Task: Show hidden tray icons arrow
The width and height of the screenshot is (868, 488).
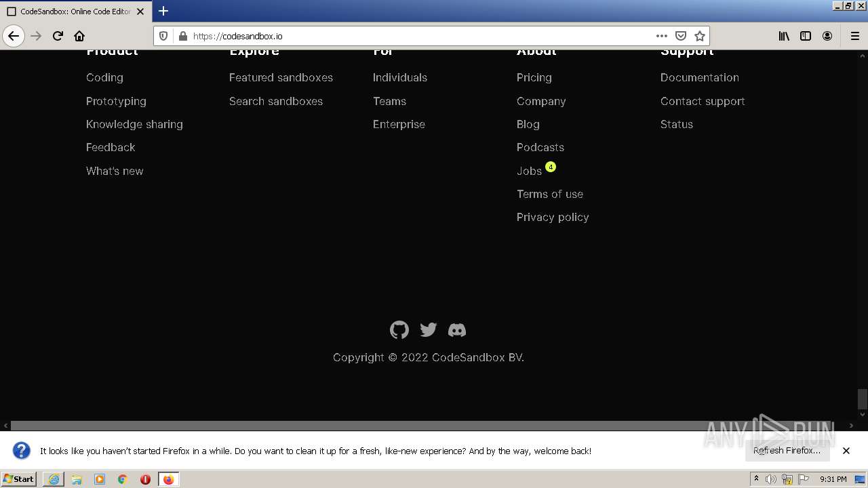Action: coord(756,479)
